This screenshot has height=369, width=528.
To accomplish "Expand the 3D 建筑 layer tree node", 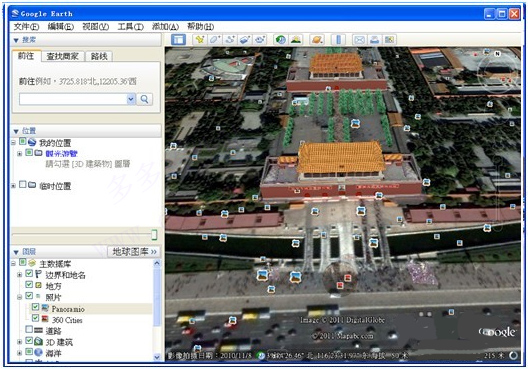I will pyautogui.click(x=19, y=342).
